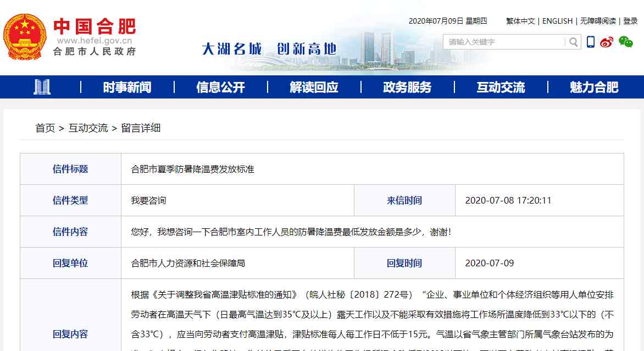Open the 政务服务 menu
Image resolution: width=644 pixels, height=351 pixels.
tap(407, 87)
